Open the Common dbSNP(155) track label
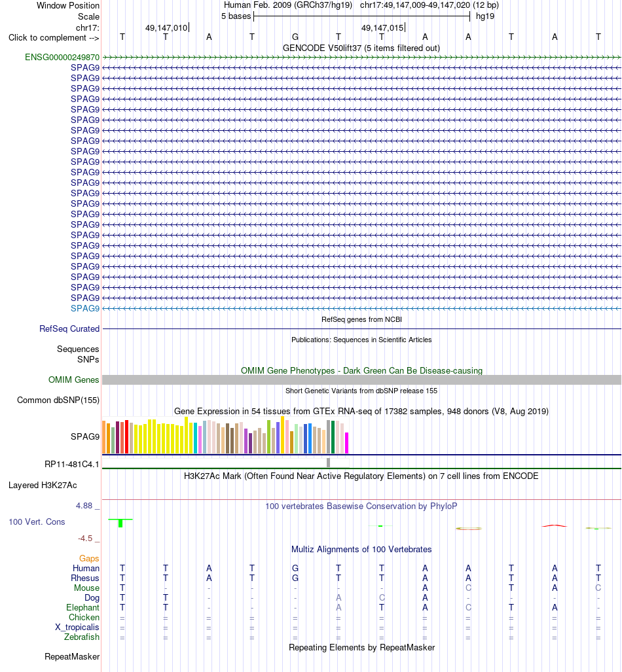 (x=58, y=400)
